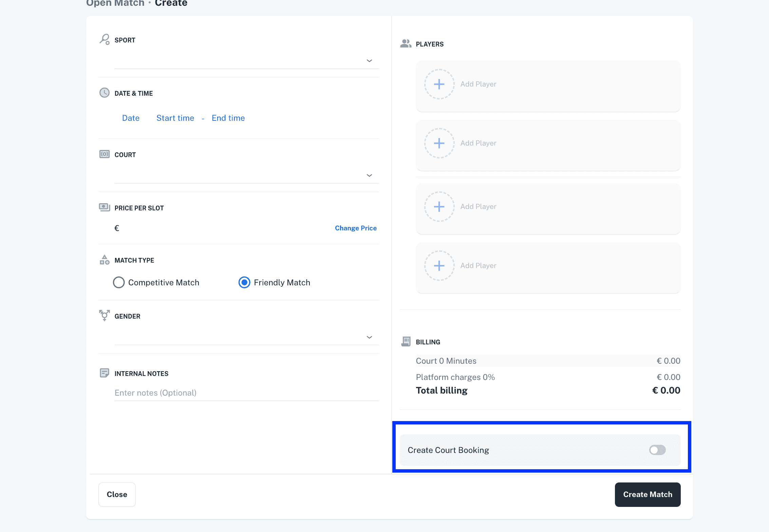This screenshot has height=532, width=769.
Task: Click the internal notes input field
Action: [246, 393]
